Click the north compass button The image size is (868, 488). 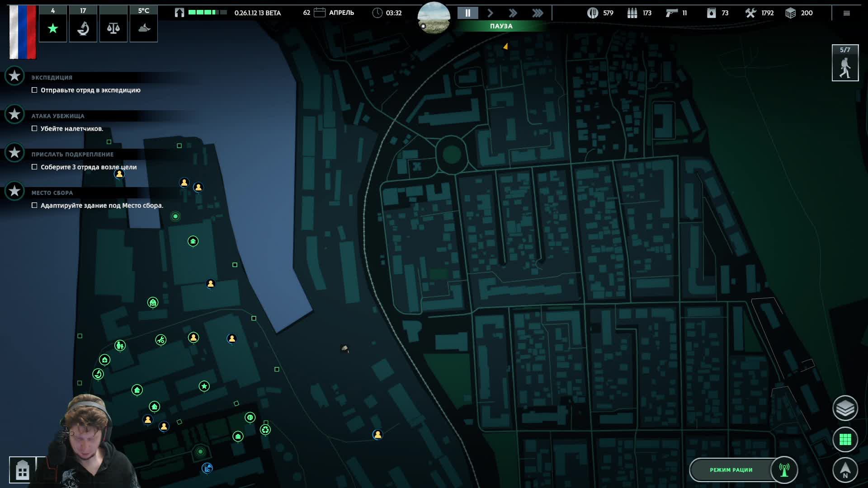[845, 470]
